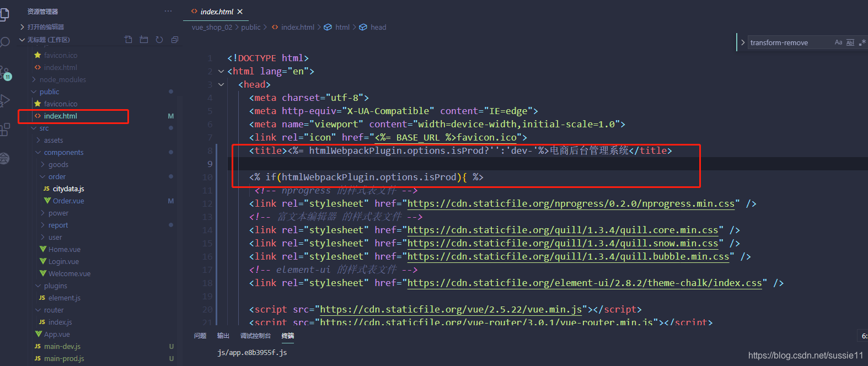Switch to the 调试控制台 panel tab

[x=255, y=336]
